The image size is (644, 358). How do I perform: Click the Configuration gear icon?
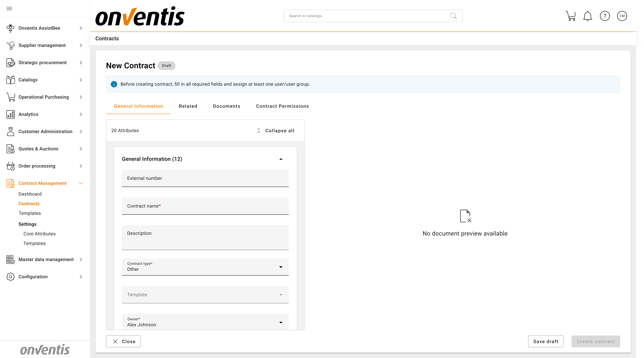click(x=10, y=277)
